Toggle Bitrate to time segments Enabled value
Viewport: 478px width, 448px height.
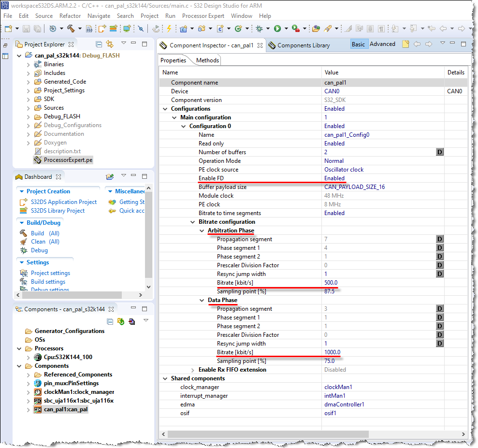tap(334, 213)
